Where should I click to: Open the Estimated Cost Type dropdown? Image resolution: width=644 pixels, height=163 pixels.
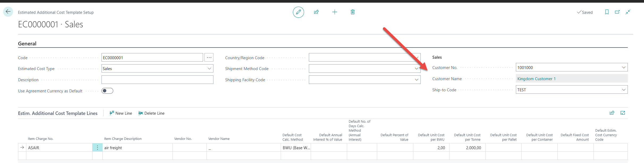[x=209, y=68]
